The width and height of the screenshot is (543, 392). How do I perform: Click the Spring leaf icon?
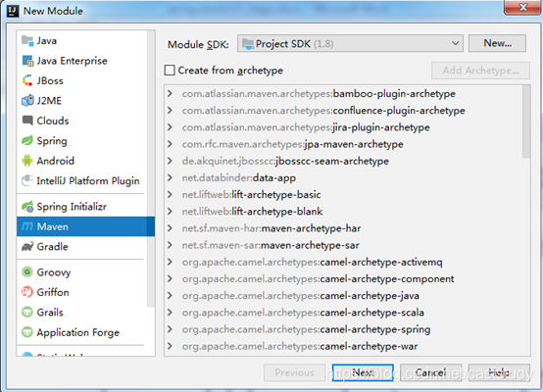tap(27, 140)
